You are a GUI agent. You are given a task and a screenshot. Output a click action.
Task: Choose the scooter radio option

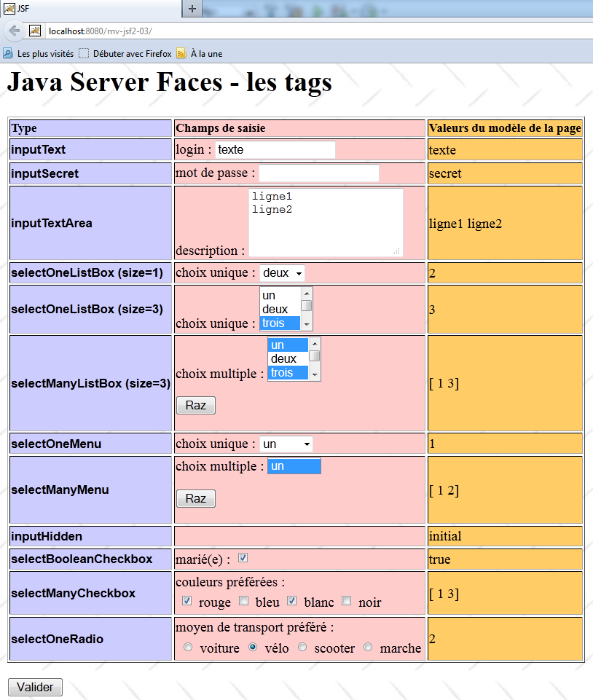pos(303,647)
